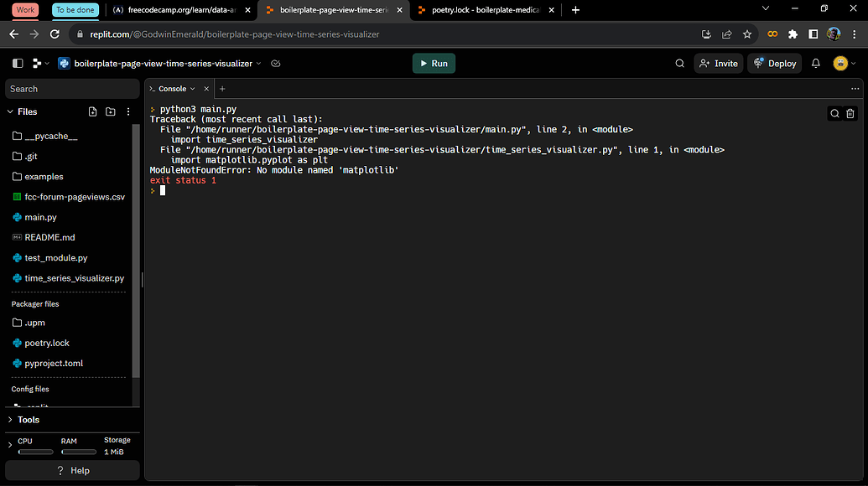Open the Console tab dropdown arrow
Screen dimensions: 868x486
coord(193,88)
